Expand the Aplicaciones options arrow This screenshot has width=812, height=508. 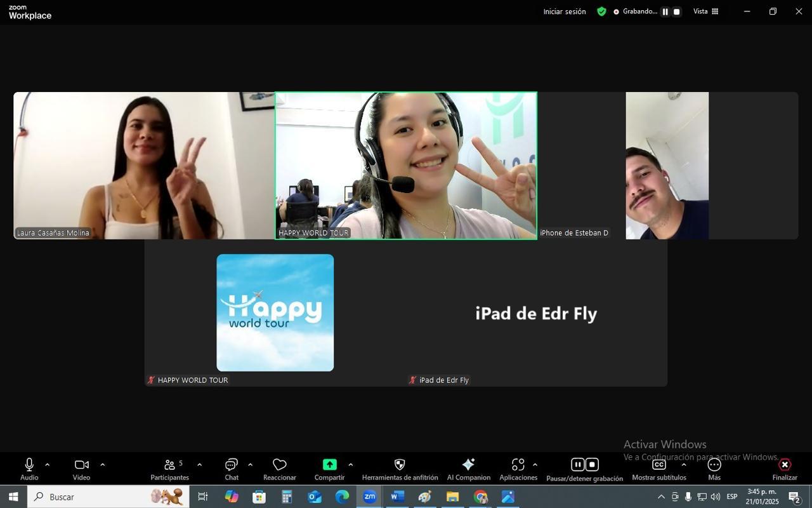535,465
